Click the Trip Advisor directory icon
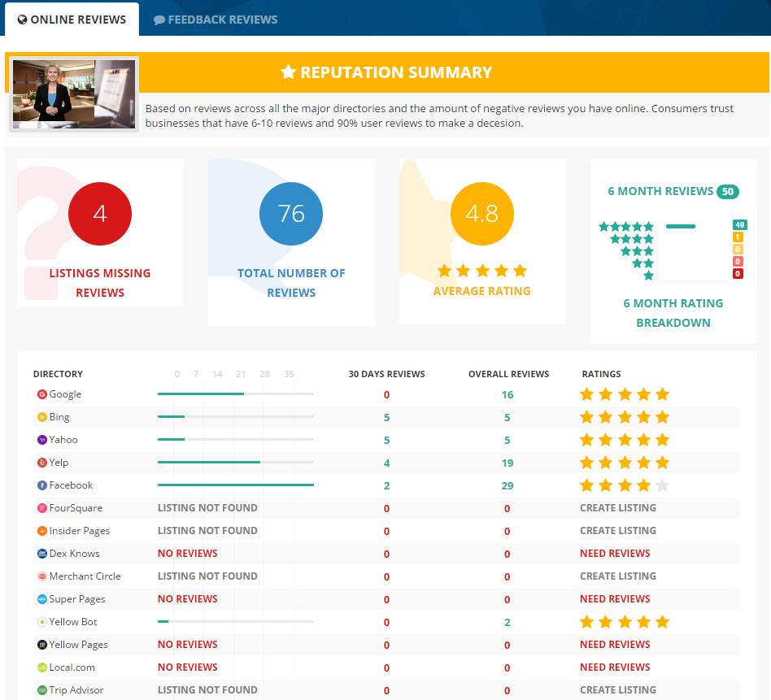This screenshot has width=771, height=700. click(x=42, y=690)
